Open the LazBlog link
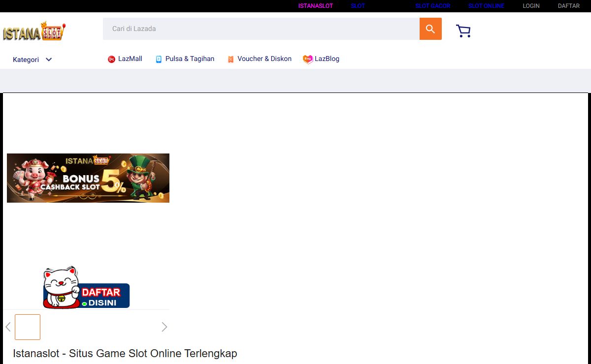The width and height of the screenshot is (591, 364). 327,59
